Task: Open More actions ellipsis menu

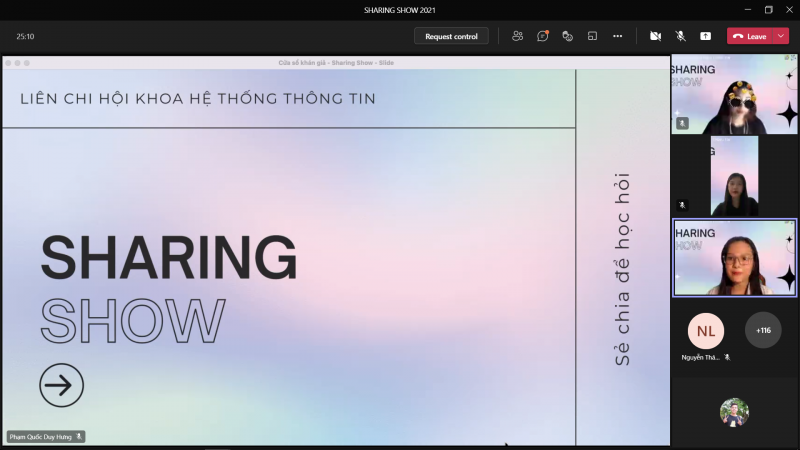Action: click(x=617, y=36)
